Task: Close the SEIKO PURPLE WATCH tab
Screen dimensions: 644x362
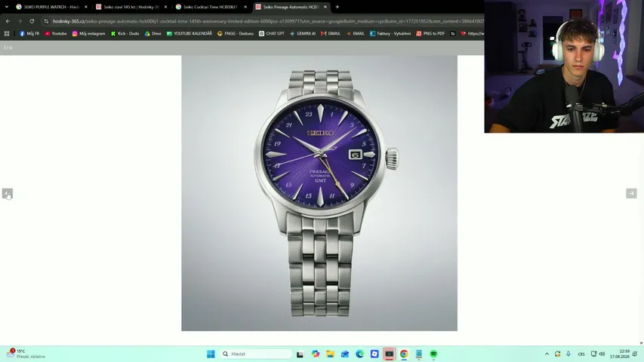Action: (86, 7)
